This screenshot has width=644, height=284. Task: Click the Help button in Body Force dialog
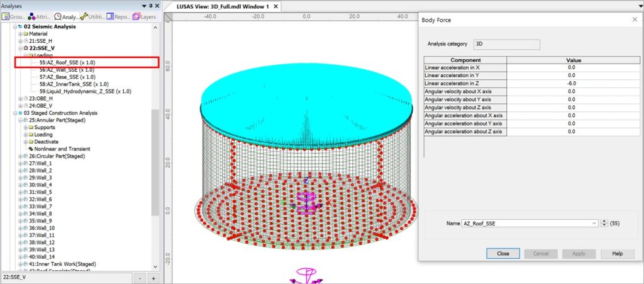click(617, 254)
